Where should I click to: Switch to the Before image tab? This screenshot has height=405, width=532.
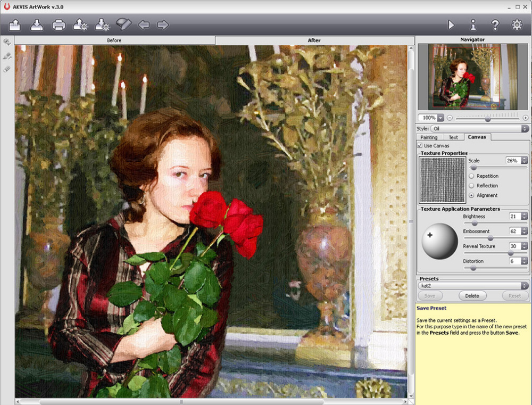point(114,40)
